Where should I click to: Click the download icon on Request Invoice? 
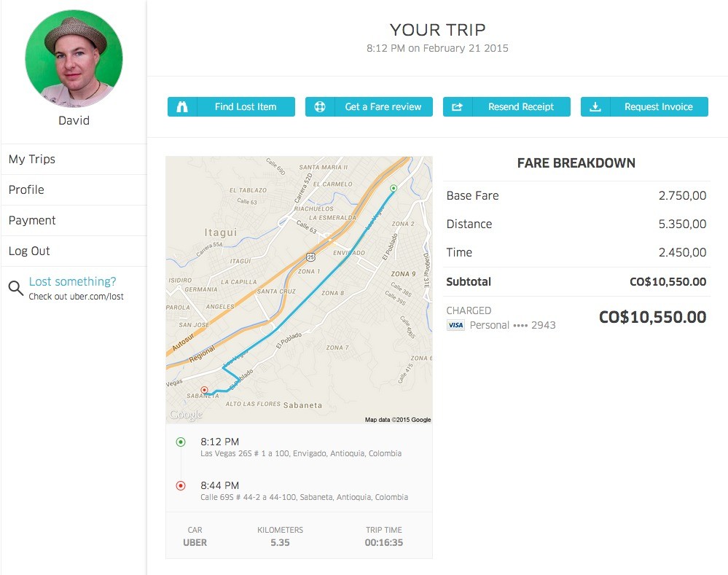[594, 106]
